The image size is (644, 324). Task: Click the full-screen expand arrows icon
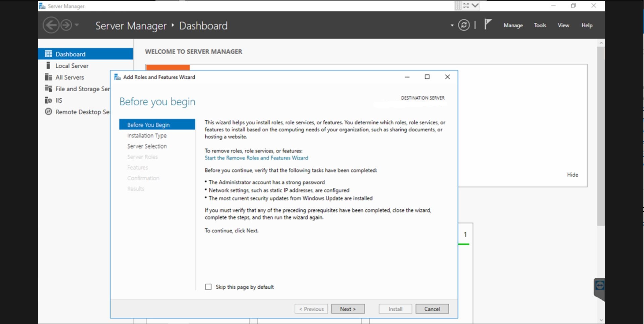[x=466, y=5]
